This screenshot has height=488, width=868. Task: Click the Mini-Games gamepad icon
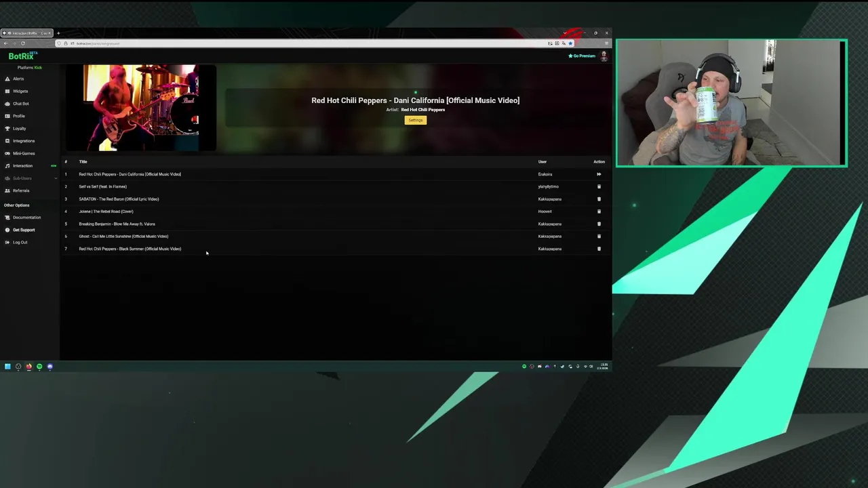[7, 153]
